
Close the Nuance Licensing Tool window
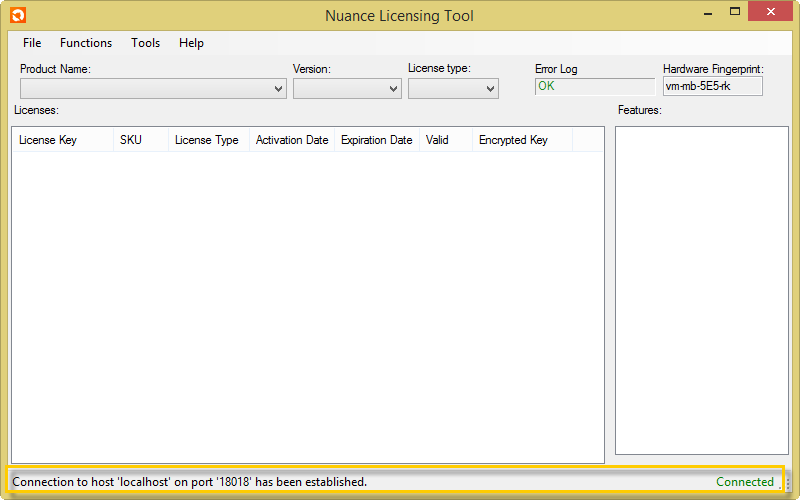click(770, 12)
